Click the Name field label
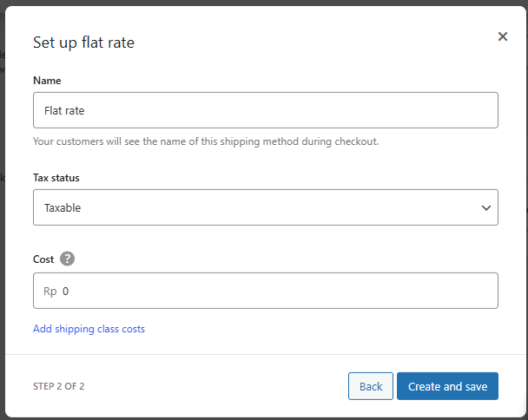This screenshot has width=528, height=420. pos(47,80)
